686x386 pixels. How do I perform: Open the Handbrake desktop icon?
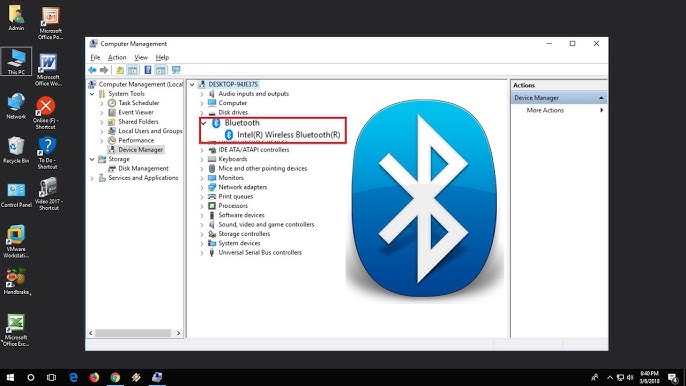pyautogui.click(x=16, y=281)
